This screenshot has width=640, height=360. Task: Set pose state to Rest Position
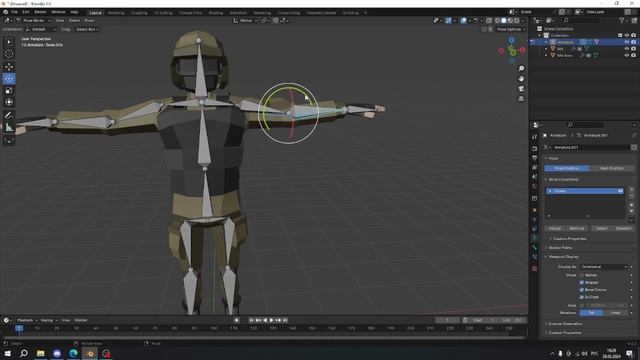click(x=612, y=168)
